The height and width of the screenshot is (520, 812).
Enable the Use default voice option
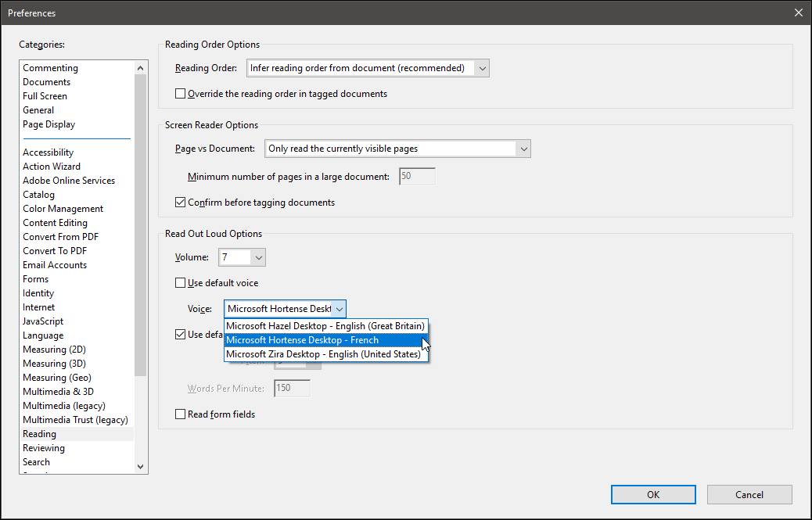(180, 282)
